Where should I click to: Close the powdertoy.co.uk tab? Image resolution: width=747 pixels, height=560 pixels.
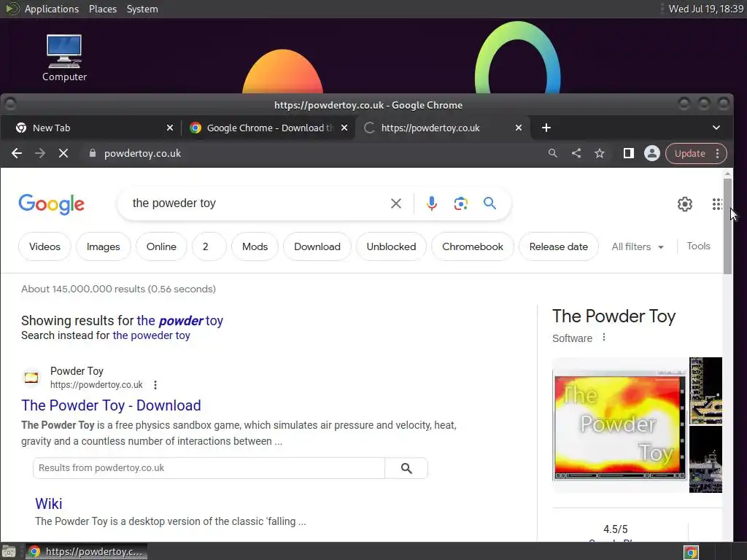[x=519, y=128]
